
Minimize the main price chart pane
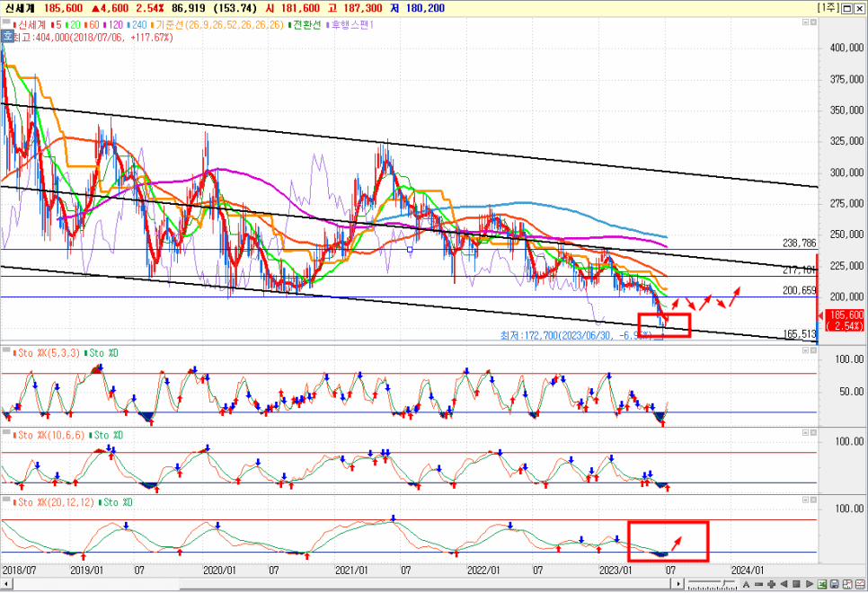coord(806,22)
